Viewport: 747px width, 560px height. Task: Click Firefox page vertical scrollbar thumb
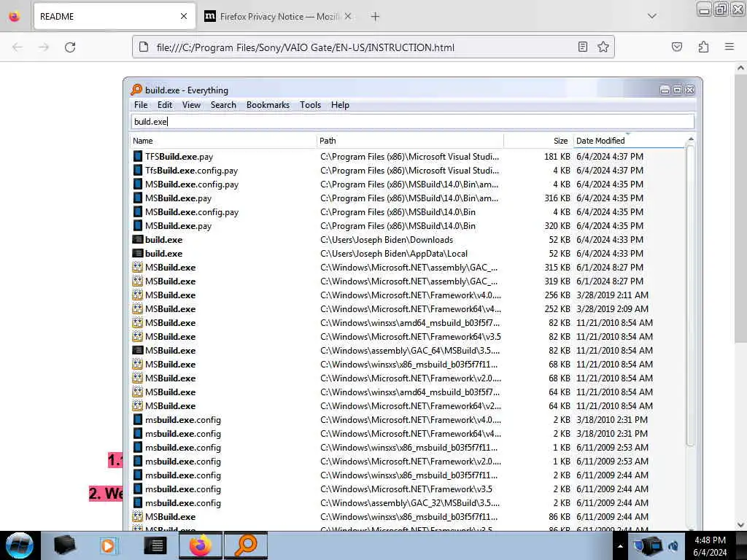pyautogui.click(x=740, y=208)
